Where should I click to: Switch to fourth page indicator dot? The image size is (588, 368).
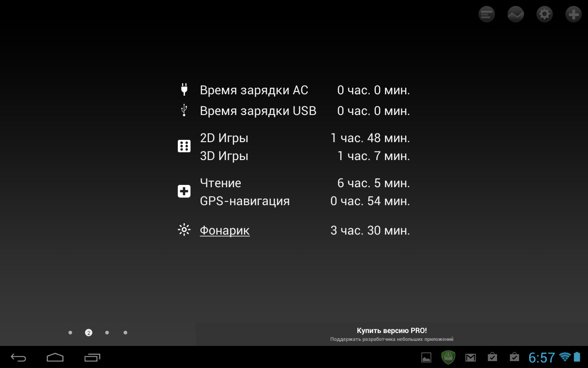click(125, 333)
